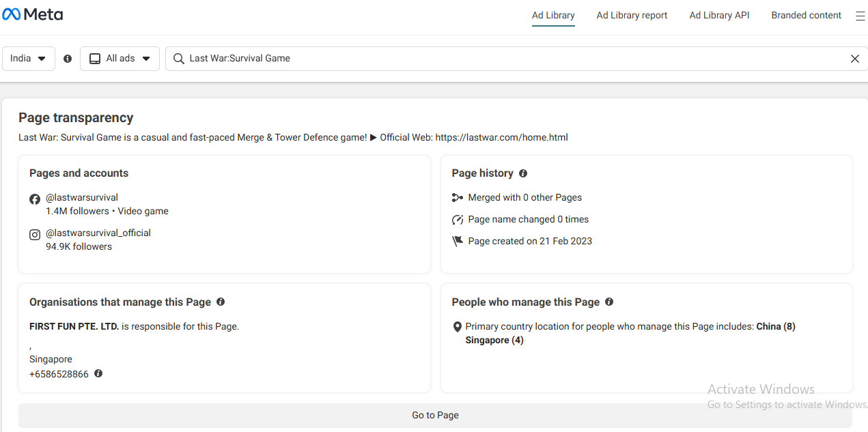868x432 pixels.
Task: Click 'Singapore (4)' location text
Action: click(x=494, y=340)
